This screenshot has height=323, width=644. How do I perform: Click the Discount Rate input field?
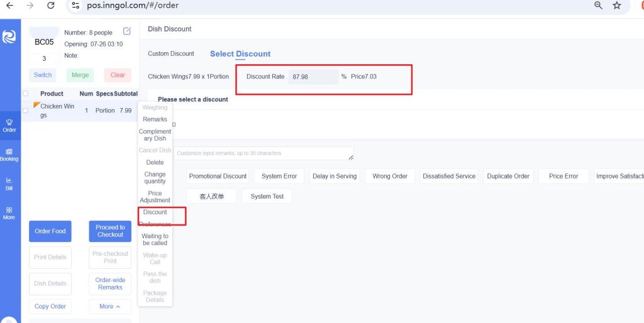pos(313,77)
